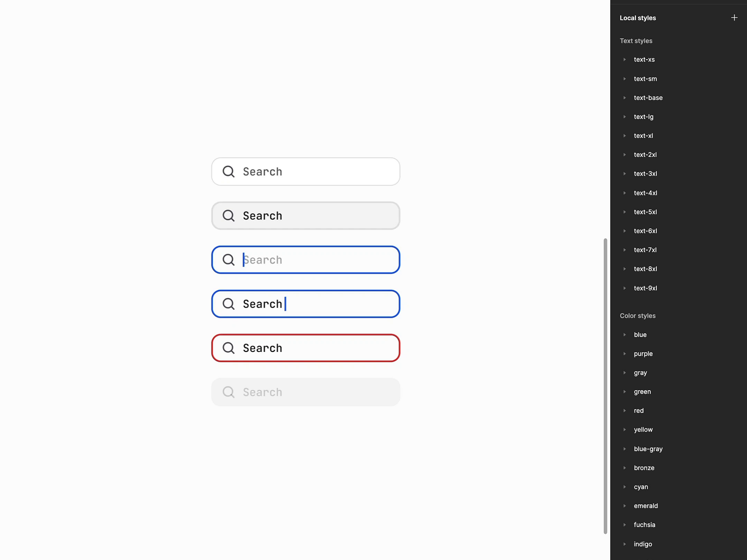Click magnifier icon in blue typed search field
Image resolution: width=747 pixels, height=560 pixels.
228,304
